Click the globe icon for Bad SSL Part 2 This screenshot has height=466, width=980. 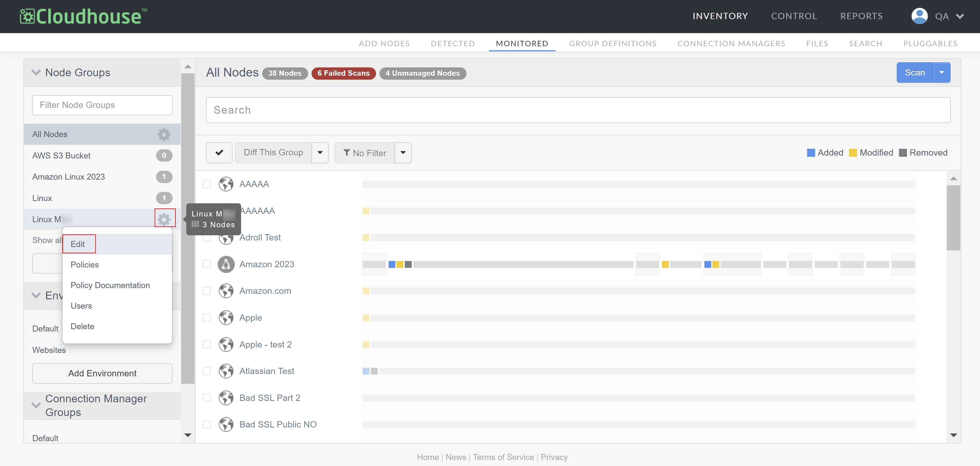point(226,398)
